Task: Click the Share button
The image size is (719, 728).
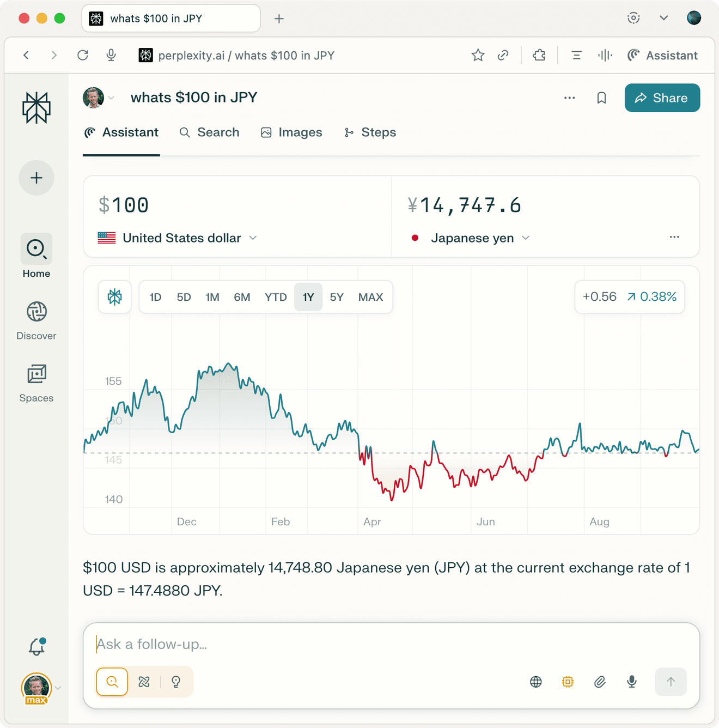Action: [662, 98]
